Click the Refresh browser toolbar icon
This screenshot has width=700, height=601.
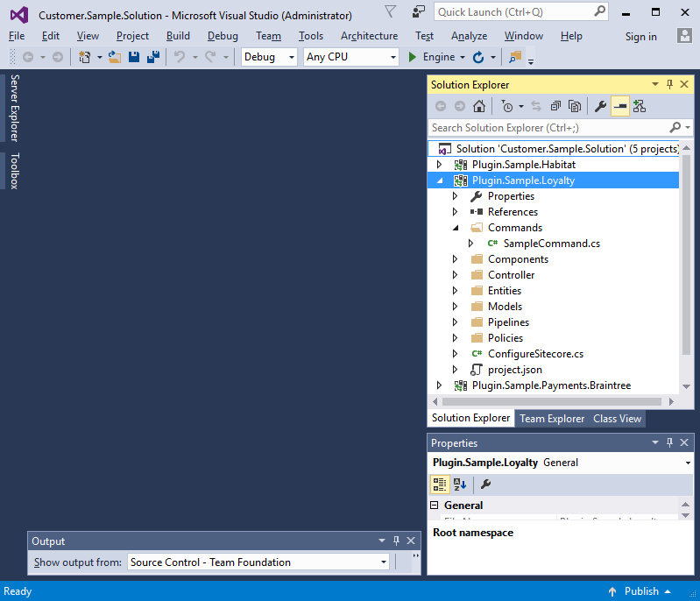click(478, 57)
